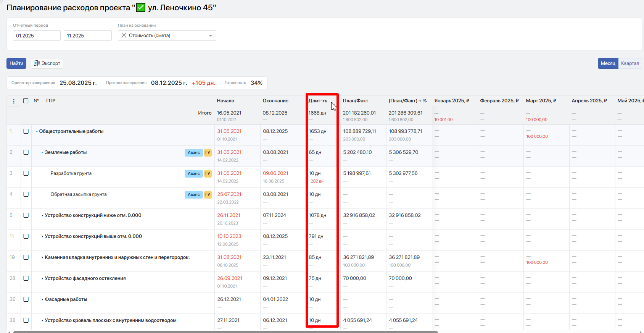The image size is (644, 333).
Task: Open the table column settings kebab menu
Action: point(14,101)
